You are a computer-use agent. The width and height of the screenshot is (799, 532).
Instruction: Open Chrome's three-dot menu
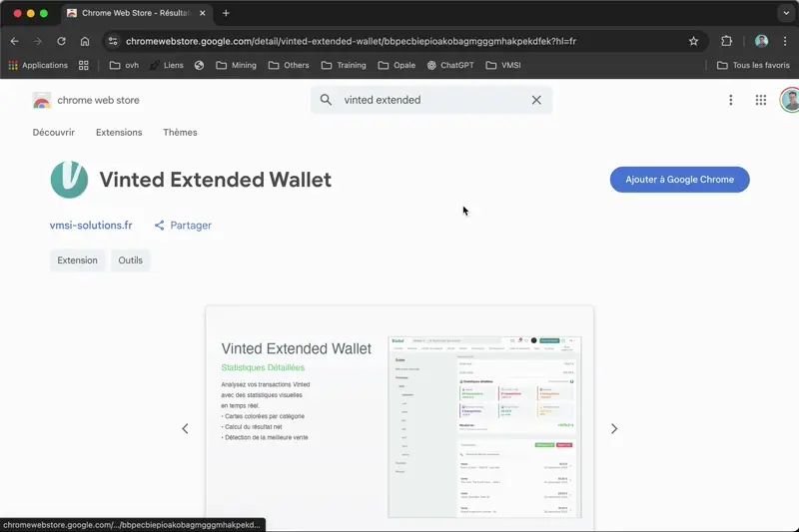(785, 41)
